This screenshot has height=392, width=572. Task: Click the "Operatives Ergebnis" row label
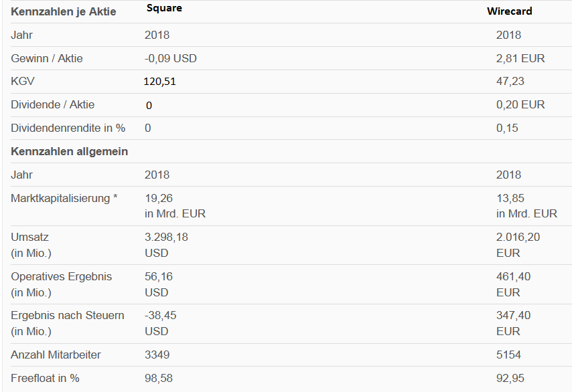coord(62,276)
